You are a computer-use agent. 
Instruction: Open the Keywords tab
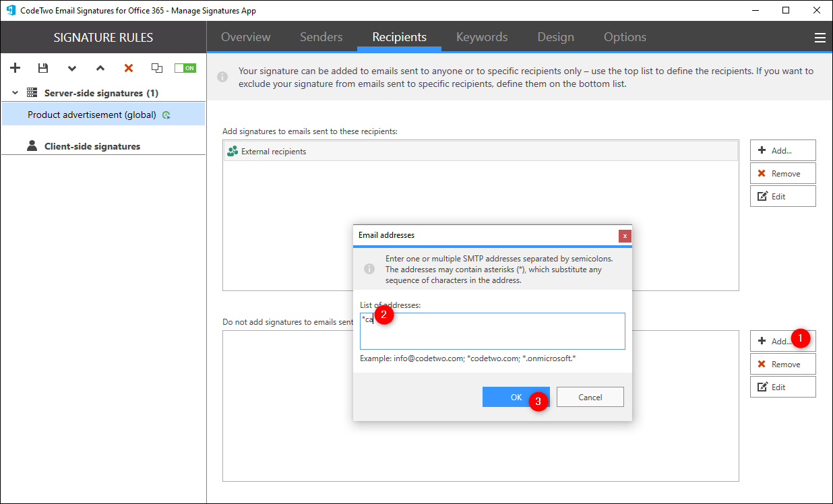pos(481,37)
